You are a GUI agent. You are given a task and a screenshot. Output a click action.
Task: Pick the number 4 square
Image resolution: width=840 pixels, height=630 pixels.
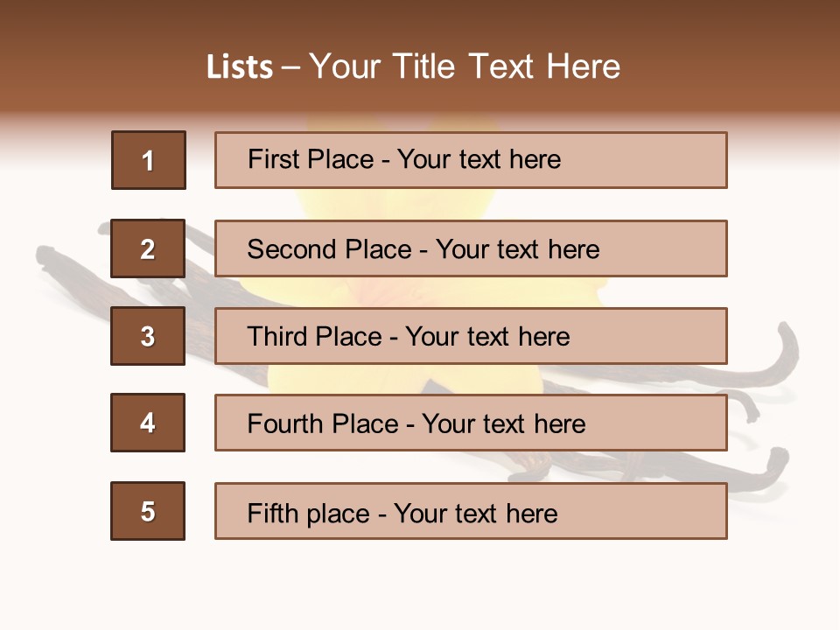[148, 423]
